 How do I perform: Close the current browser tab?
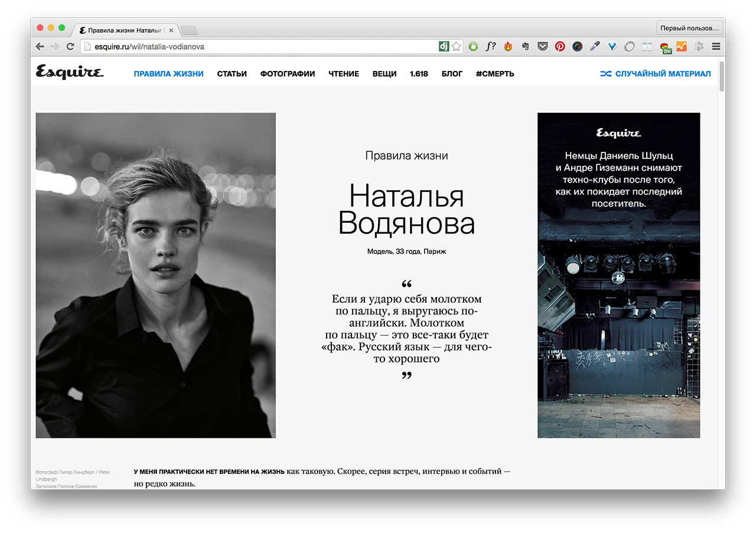(171, 30)
